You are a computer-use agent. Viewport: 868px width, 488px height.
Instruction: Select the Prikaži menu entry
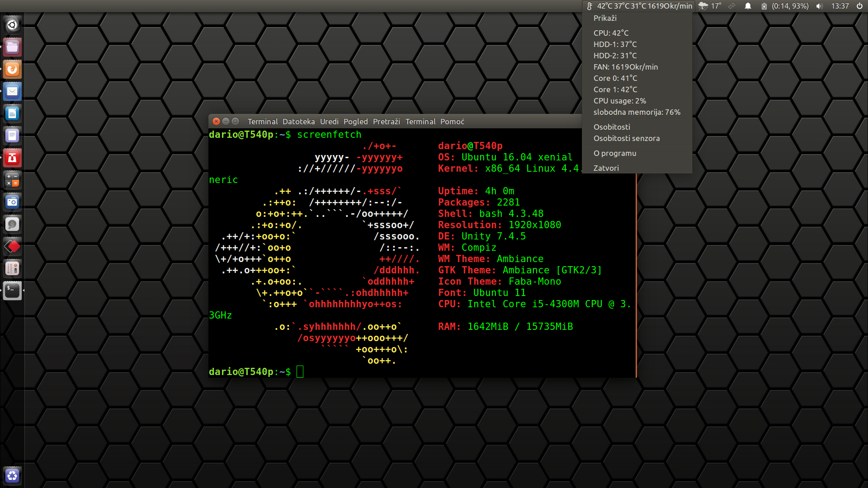pos(637,18)
